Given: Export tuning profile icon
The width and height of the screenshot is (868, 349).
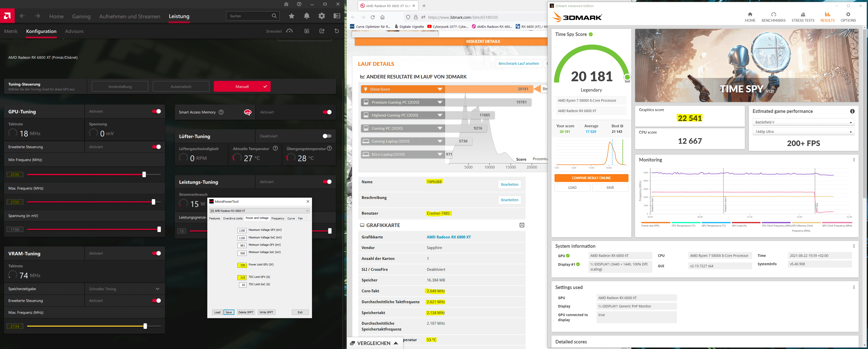Looking at the screenshot, I should (x=322, y=31).
